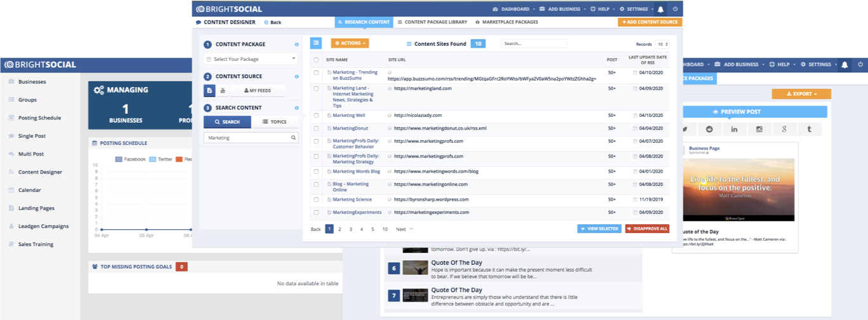
Task: Expand the orange Actions dropdown
Action: pos(350,43)
